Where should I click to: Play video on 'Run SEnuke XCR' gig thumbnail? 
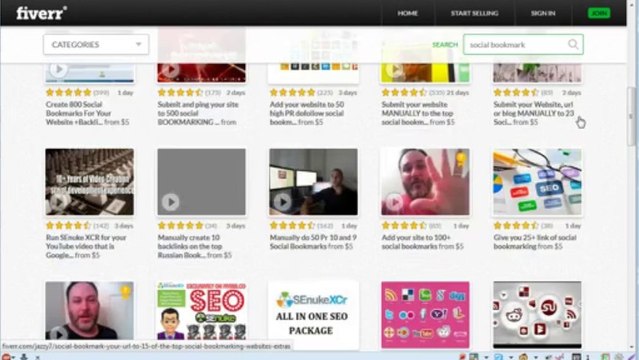pos(59,201)
